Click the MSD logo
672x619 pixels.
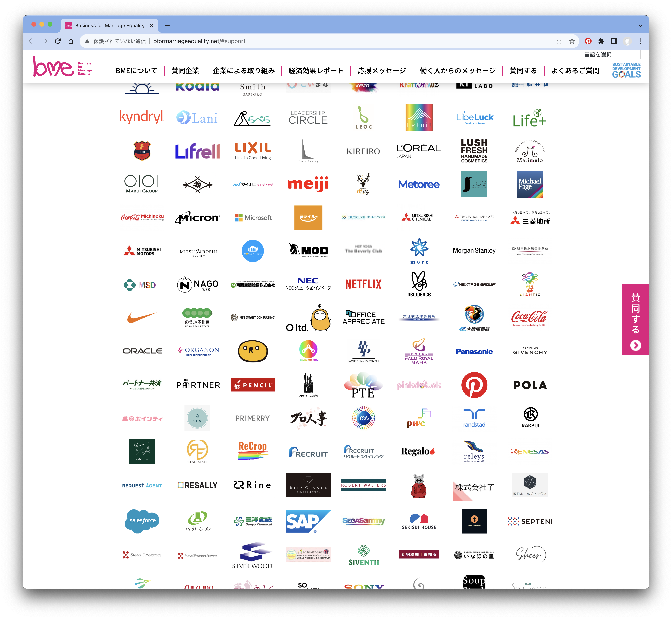point(140,285)
